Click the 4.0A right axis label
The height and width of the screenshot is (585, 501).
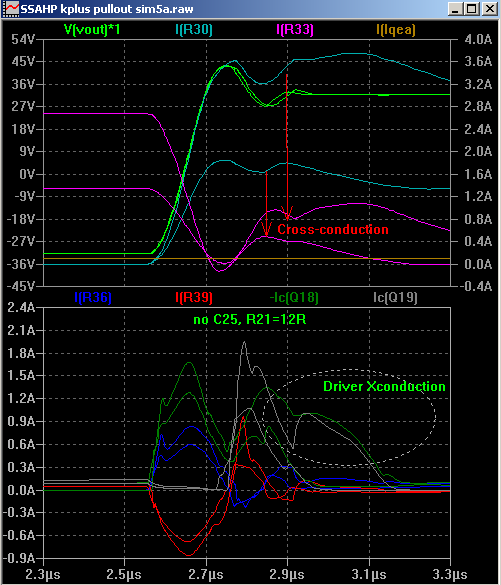478,39
